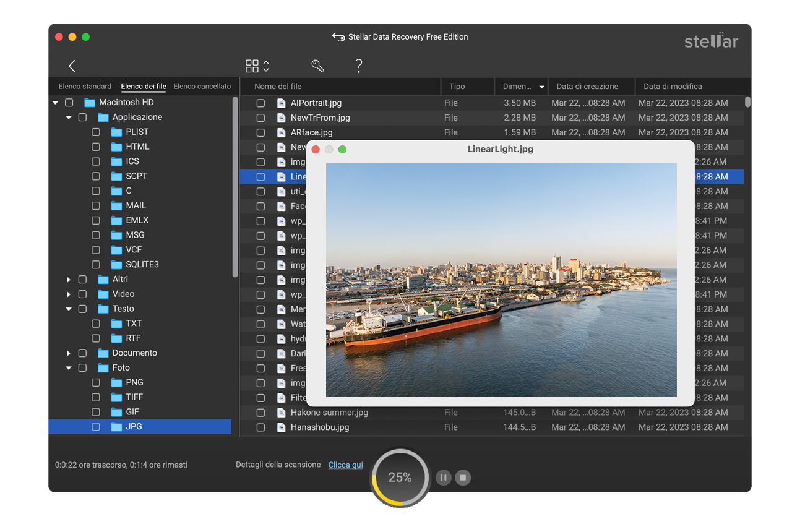
Task: Open help with the question mark icon
Action: click(x=359, y=66)
